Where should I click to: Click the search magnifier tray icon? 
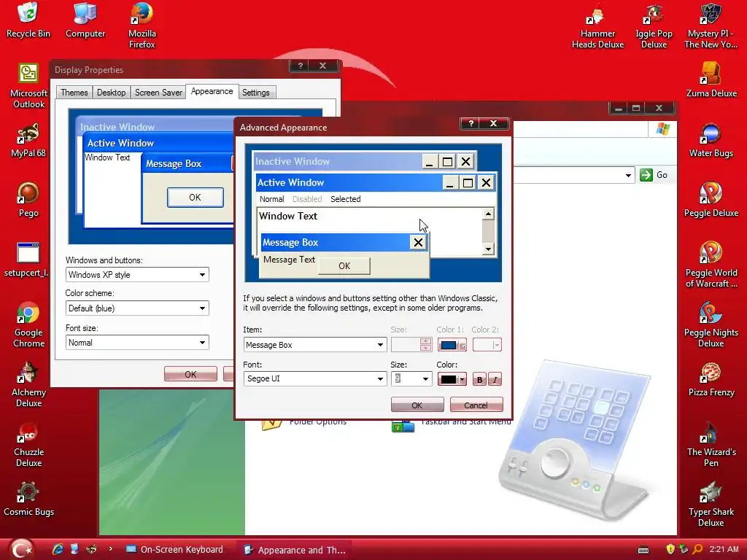697,549
